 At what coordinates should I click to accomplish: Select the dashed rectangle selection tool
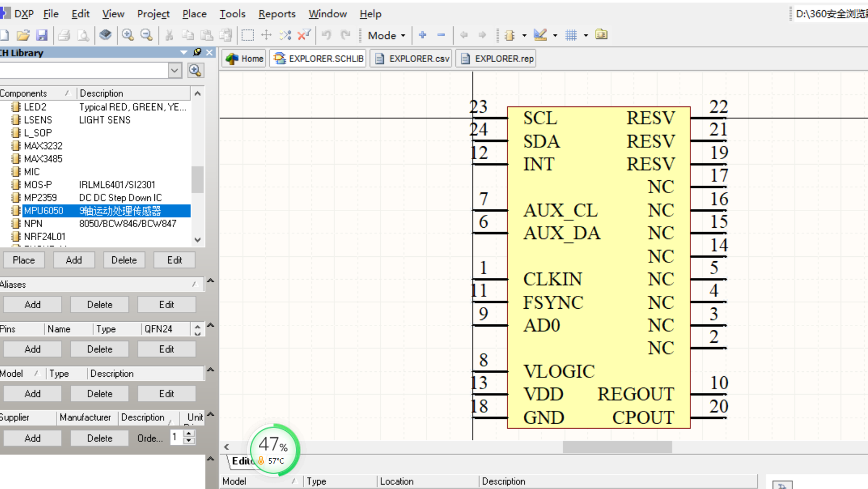(248, 35)
